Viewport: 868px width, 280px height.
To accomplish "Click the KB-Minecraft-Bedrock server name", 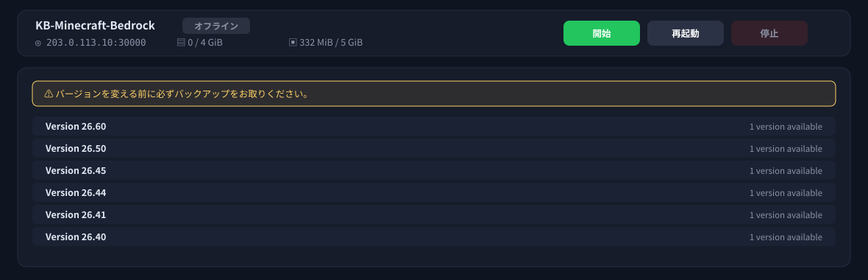I will (x=95, y=26).
